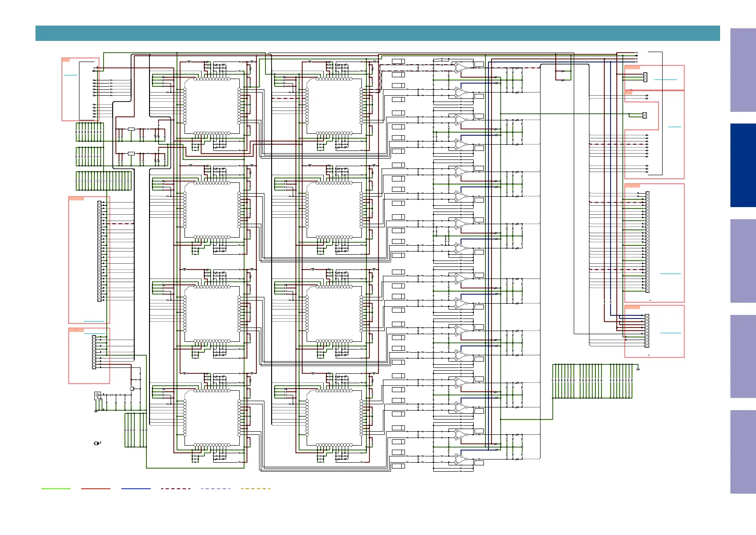Click the dashed purple legend line
This screenshot has height=535, width=756.
tap(215, 489)
